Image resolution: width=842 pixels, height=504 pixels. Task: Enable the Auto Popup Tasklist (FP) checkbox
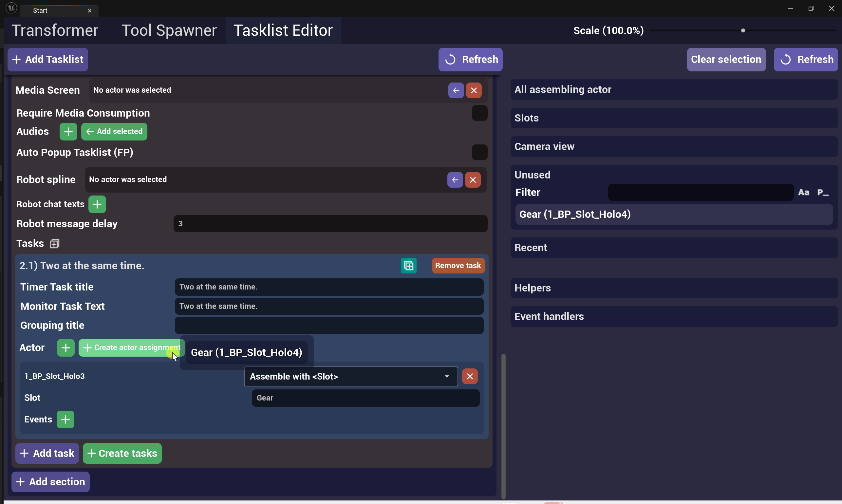[479, 152]
